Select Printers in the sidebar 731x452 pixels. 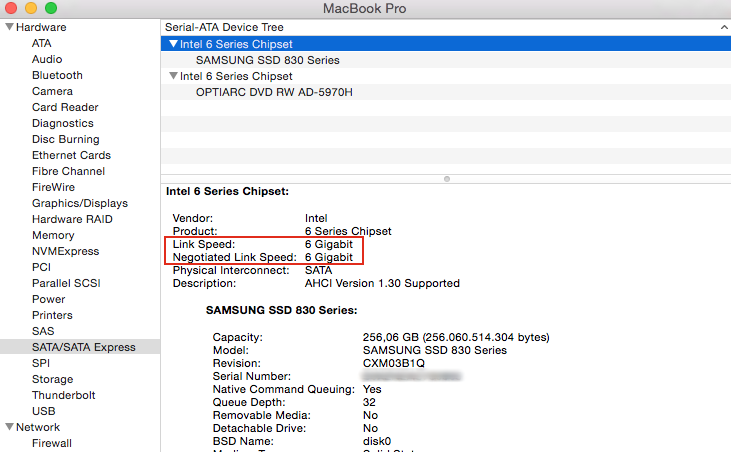(52, 315)
